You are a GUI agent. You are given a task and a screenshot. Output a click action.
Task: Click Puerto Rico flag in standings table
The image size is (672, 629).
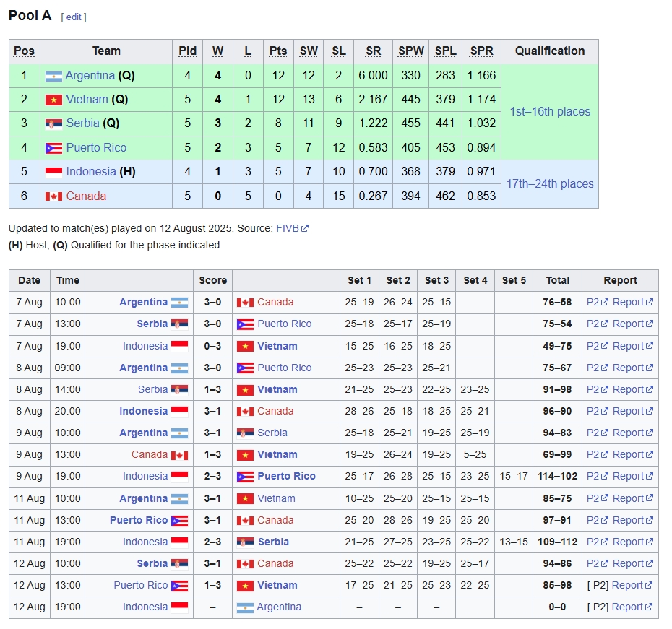click(x=53, y=148)
